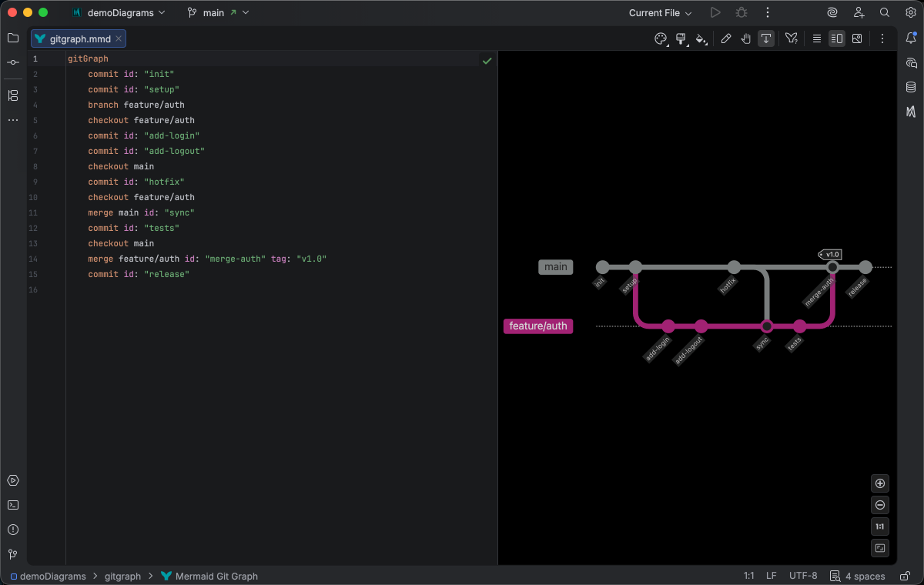This screenshot has height=585, width=924.
Task: Open the AI swirl icon in title bar
Action: (x=832, y=12)
